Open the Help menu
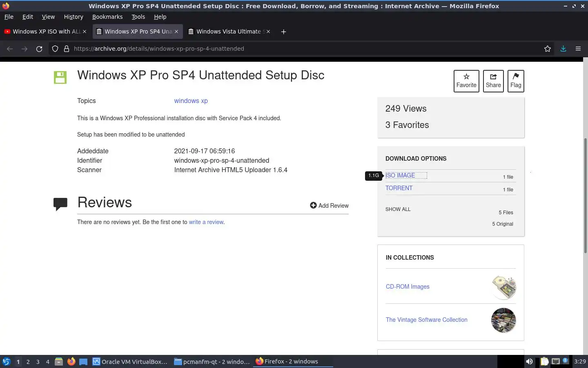Image resolution: width=588 pixels, height=368 pixels. coord(160,17)
